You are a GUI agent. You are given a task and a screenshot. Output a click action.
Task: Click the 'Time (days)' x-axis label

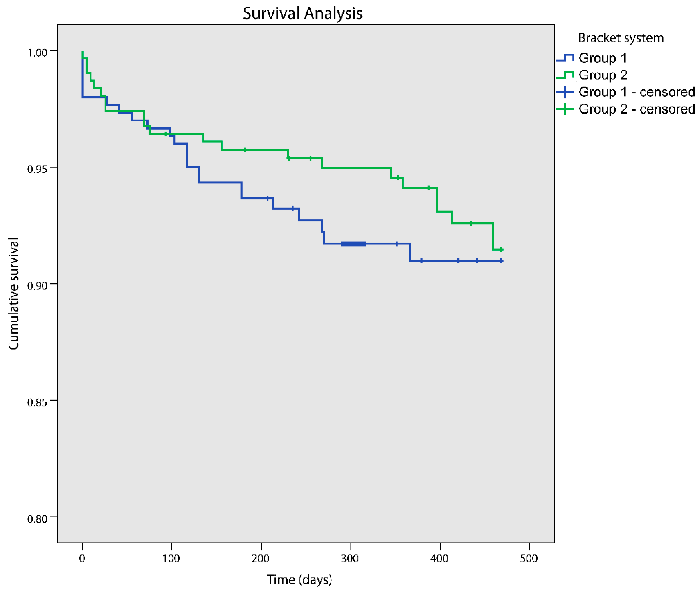pyautogui.click(x=299, y=580)
